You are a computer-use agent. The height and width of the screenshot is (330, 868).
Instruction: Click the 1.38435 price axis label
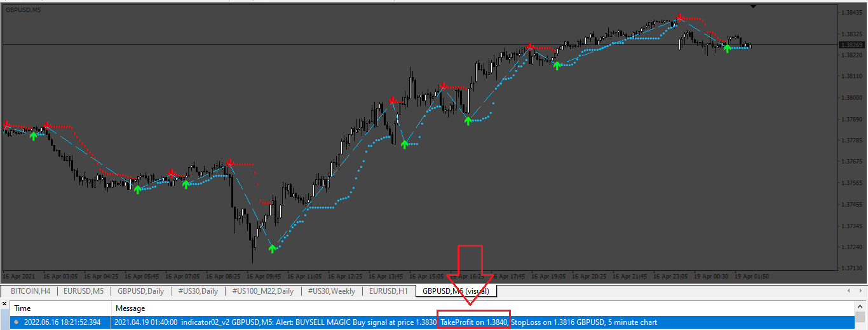tap(851, 12)
